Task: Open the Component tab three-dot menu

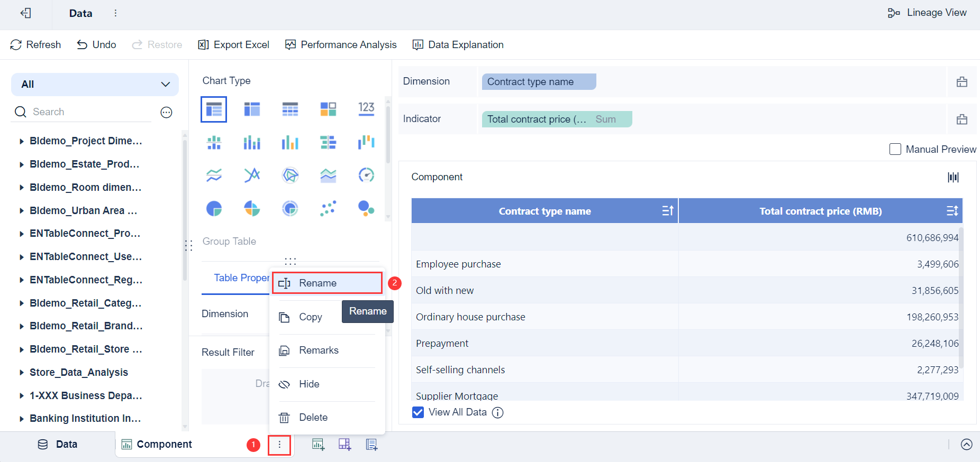Action: pyautogui.click(x=279, y=445)
